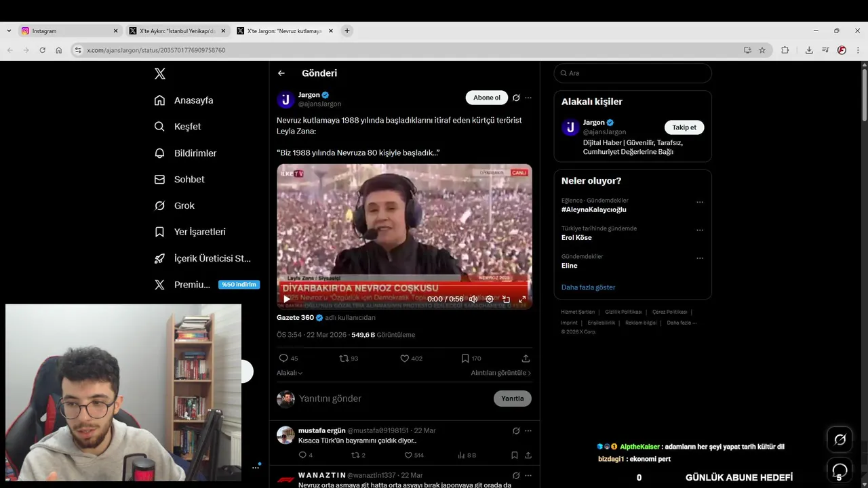The width and height of the screenshot is (868, 488).
Task: Open the footer Daha fazla menu
Action: [682, 323]
